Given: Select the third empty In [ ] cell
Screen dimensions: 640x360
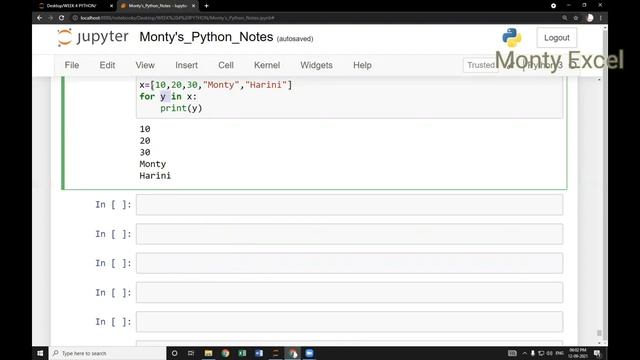Looking at the screenshot, I should pos(349,263).
